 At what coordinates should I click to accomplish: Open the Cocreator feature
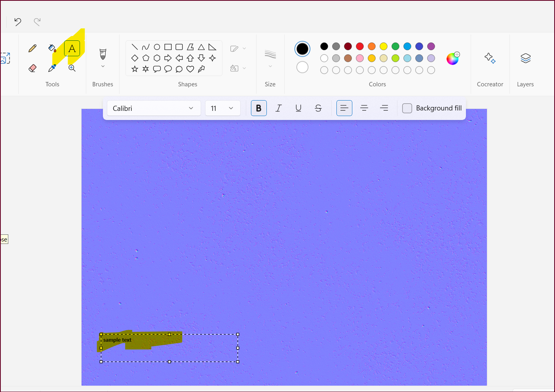point(490,58)
